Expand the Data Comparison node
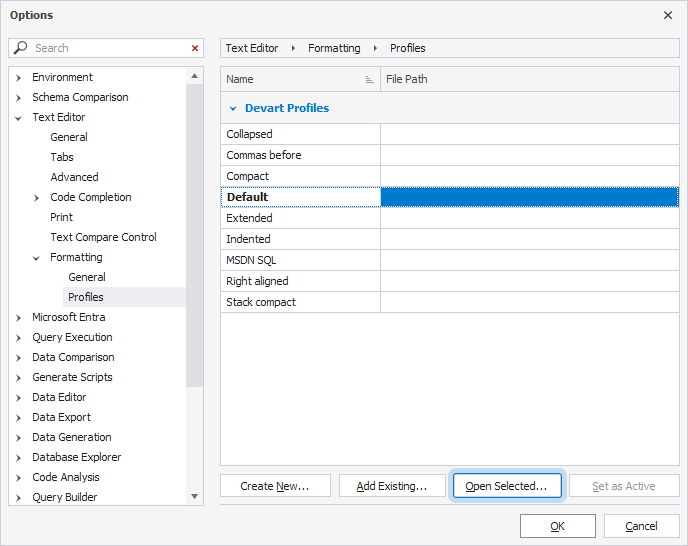Screen dimensions: 688x546 click(18, 358)
